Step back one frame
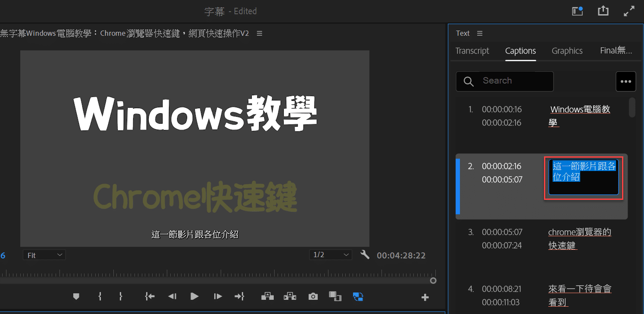This screenshot has width=644, height=314. 172,296
